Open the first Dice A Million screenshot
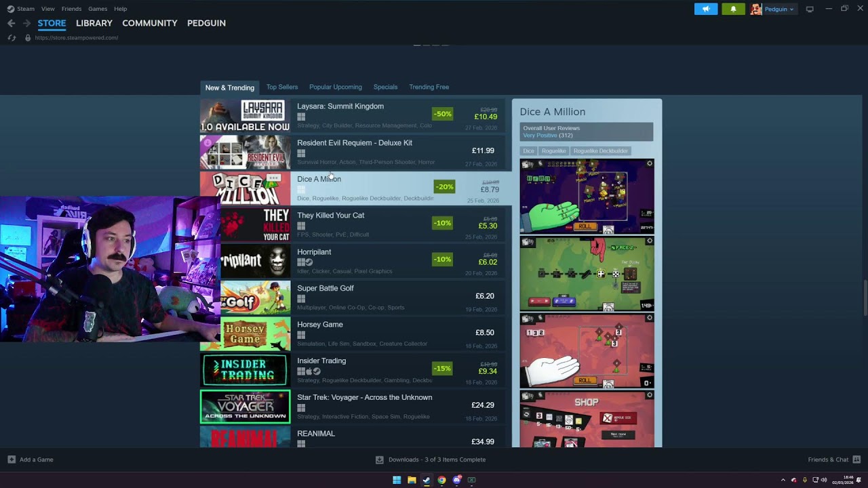The image size is (868, 488). (x=587, y=197)
